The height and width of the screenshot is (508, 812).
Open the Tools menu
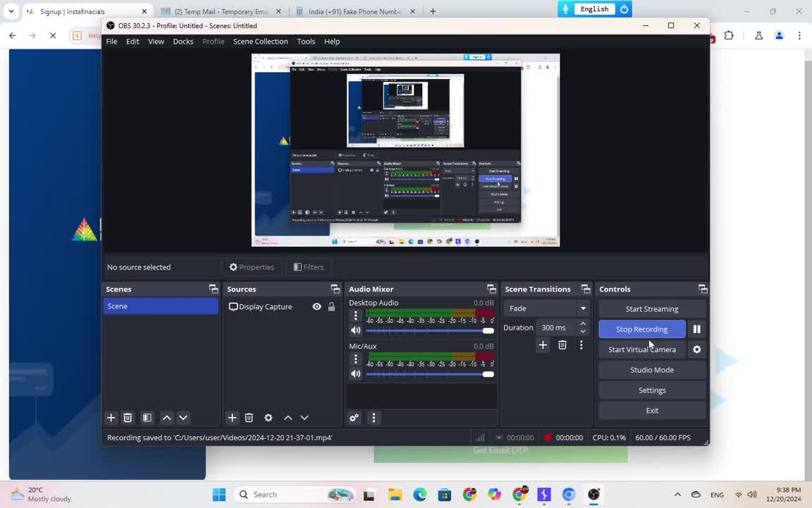(306, 42)
